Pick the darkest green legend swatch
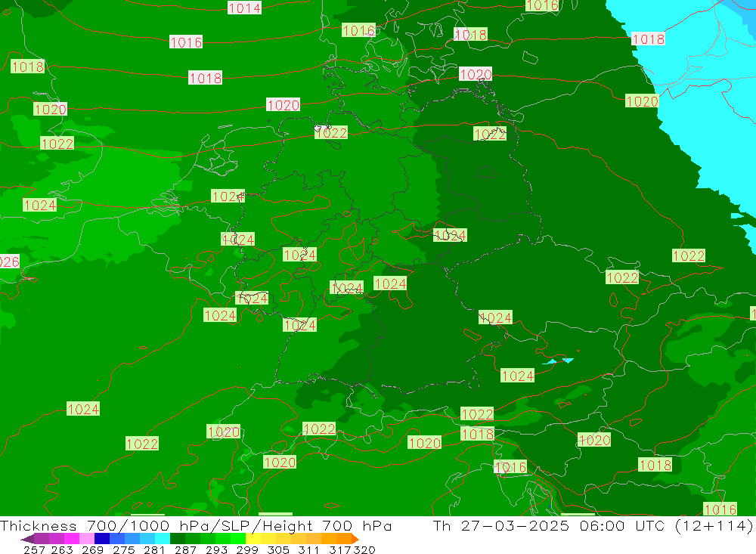Image resolution: width=756 pixels, height=554 pixels. pos(178,539)
